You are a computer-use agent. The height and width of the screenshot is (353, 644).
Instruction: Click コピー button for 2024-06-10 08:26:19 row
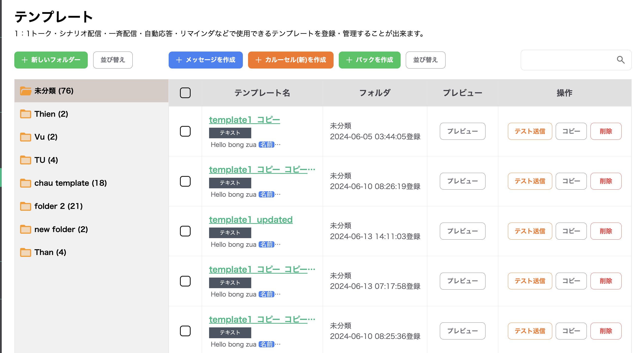[571, 181]
